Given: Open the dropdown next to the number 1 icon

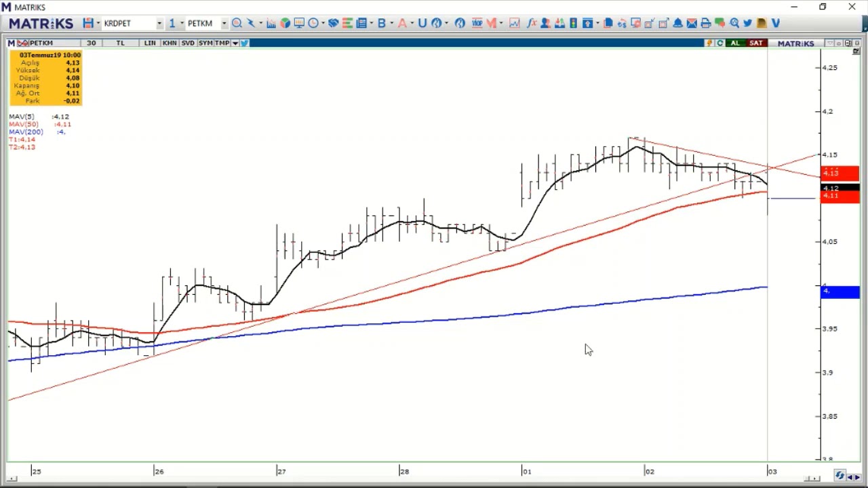Looking at the screenshot, I should click(x=182, y=23).
